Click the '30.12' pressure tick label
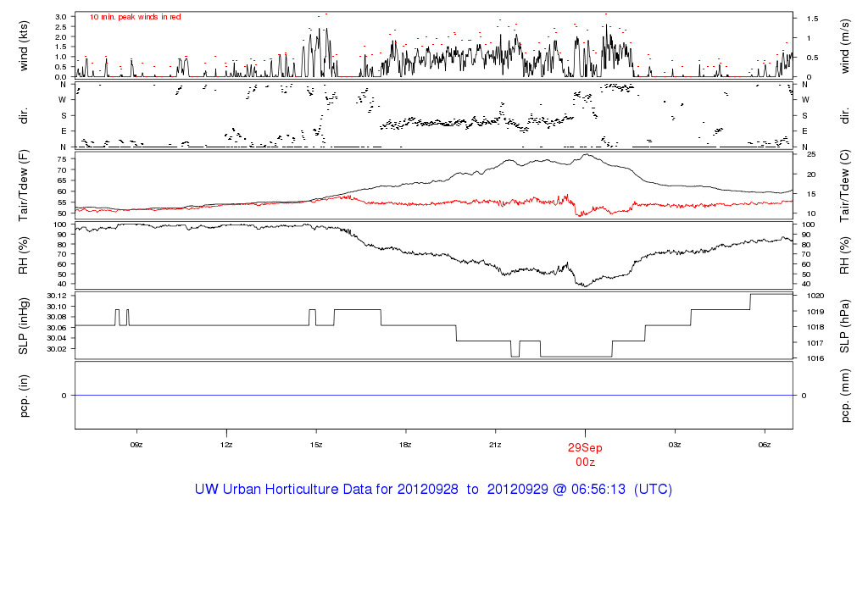Screen dimensions: 868x593 (57, 296)
